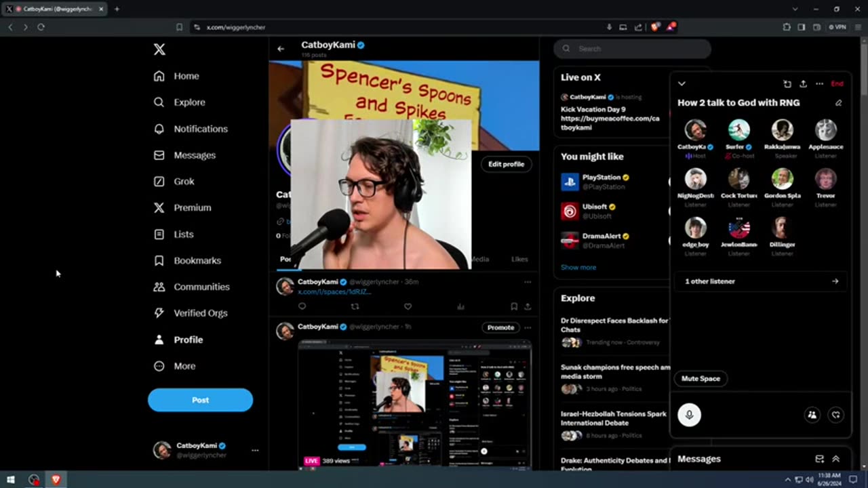Click End to end the Space

coord(837,83)
